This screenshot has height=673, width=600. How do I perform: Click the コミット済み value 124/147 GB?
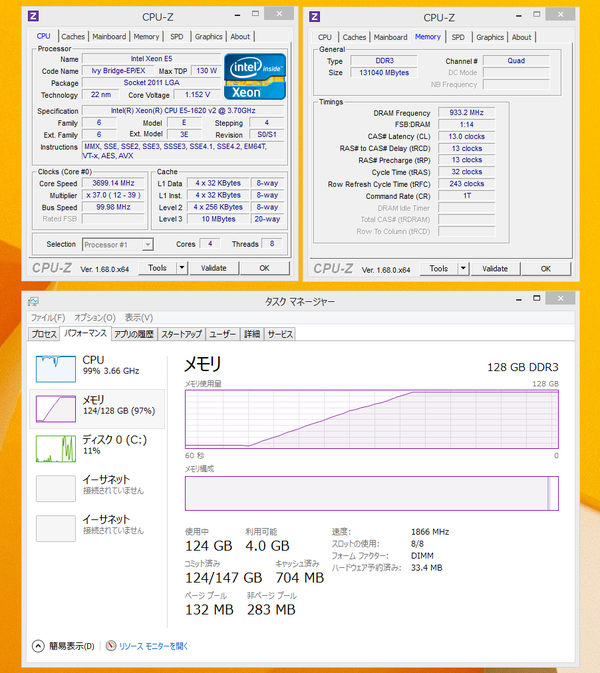(x=224, y=578)
